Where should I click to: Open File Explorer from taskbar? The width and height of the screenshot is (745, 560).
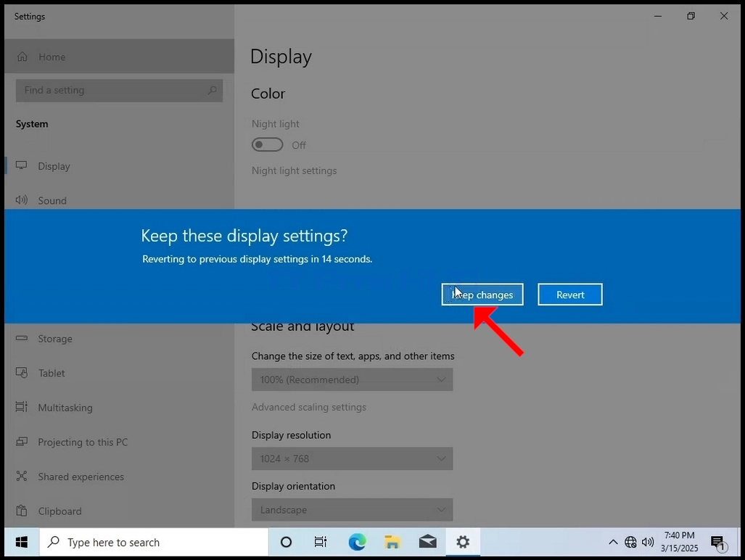coord(392,542)
